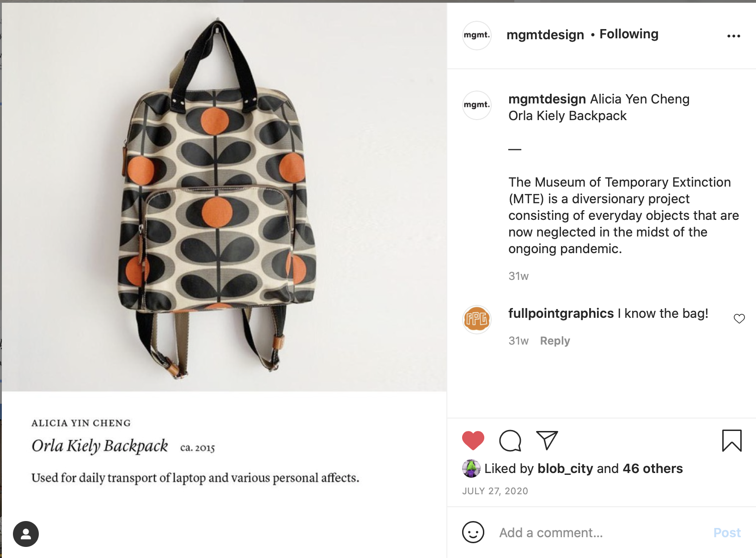Share post via paper plane icon

[547, 440]
